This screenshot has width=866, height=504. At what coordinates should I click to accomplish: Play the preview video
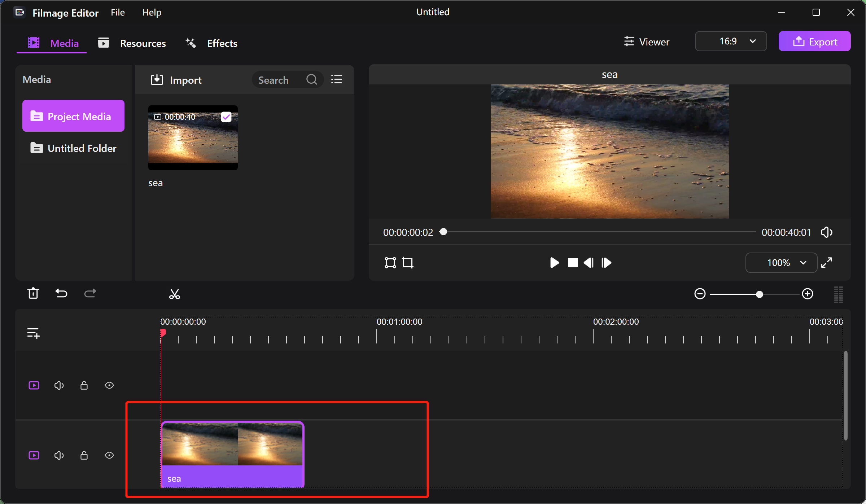(555, 263)
